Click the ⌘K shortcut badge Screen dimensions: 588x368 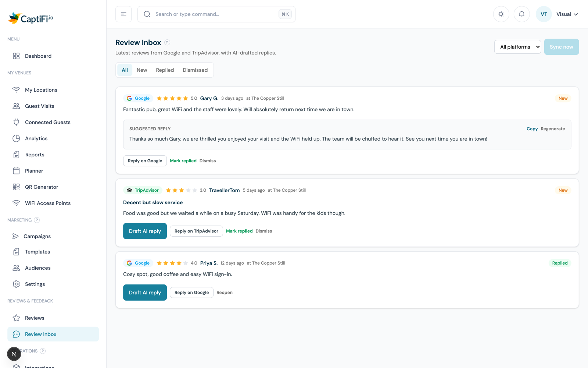[x=285, y=14]
